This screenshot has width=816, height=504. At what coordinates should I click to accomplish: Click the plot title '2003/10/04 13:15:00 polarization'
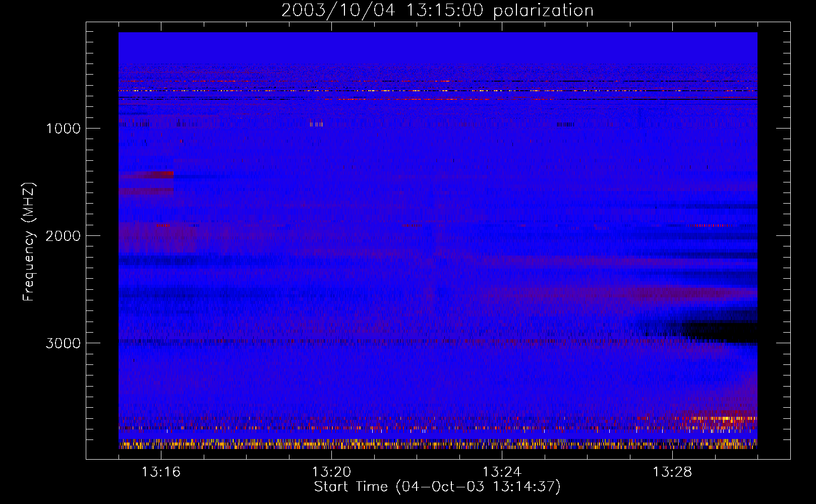pyautogui.click(x=437, y=10)
